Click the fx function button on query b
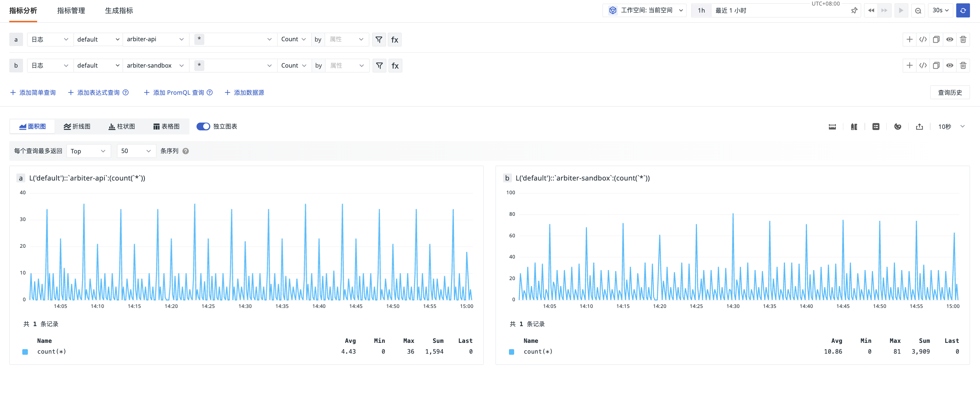Screen dimensions: 980x393 (x=395, y=66)
